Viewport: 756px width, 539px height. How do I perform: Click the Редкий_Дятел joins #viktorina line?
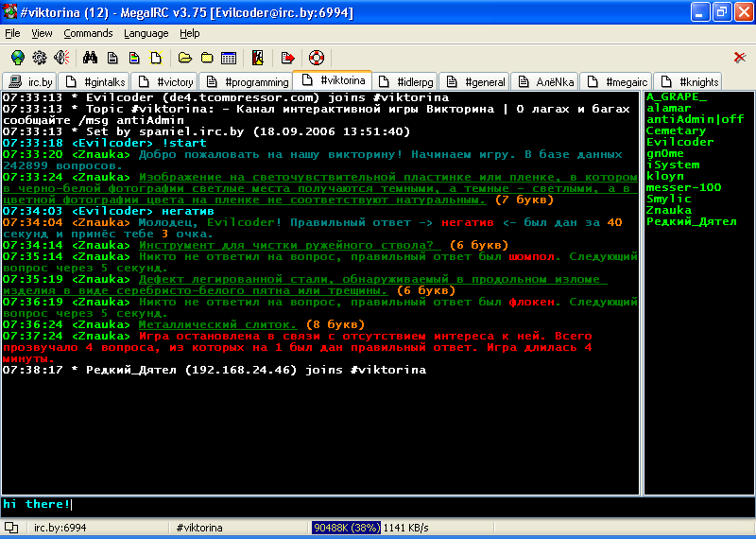coord(215,370)
